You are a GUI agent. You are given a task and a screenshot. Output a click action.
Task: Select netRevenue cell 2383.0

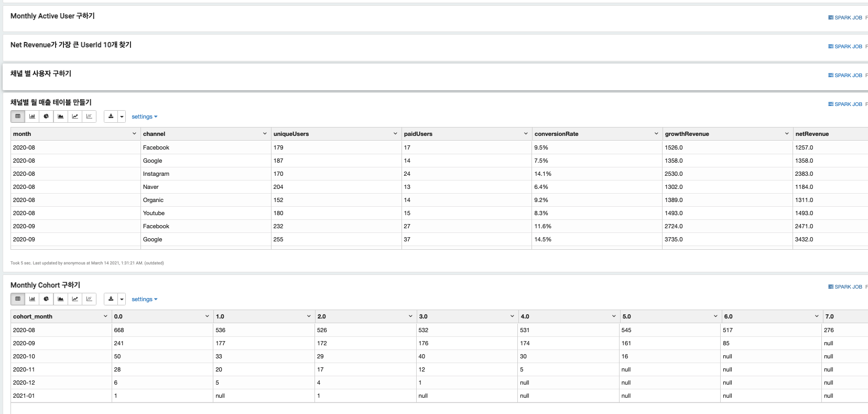[830, 174]
